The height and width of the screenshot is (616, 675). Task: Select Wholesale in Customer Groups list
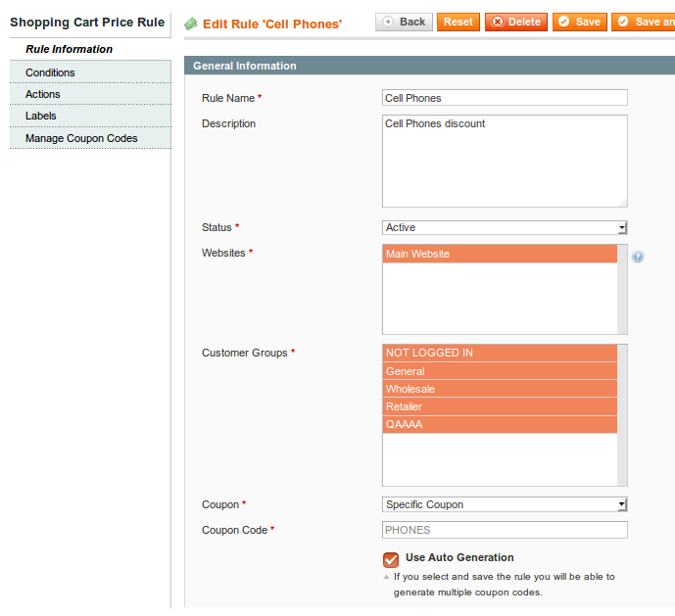[500, 389]
